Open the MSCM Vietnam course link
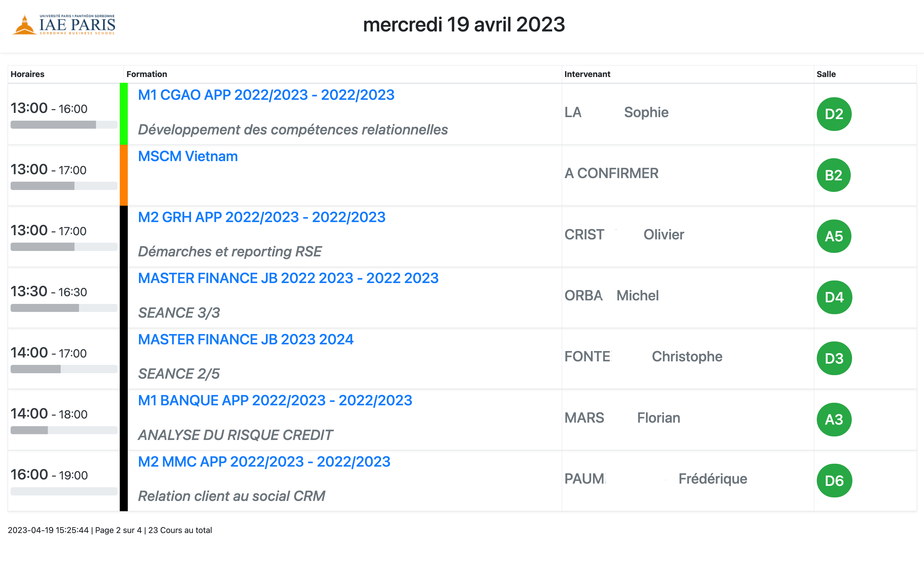The height and width of the screenshot is (577, 924). click(x=188, y=156)
